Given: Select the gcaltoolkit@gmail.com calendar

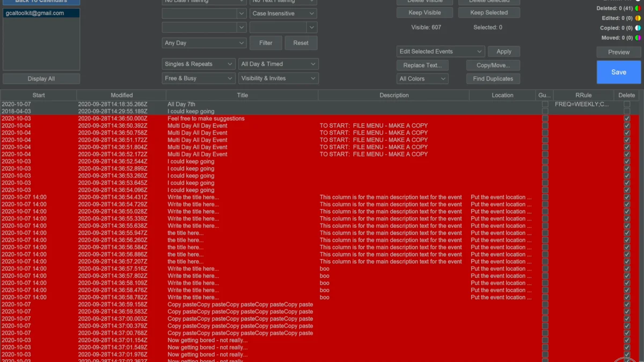Looking at the screenshot, I should pyautogui.click(x=41, y=13).
